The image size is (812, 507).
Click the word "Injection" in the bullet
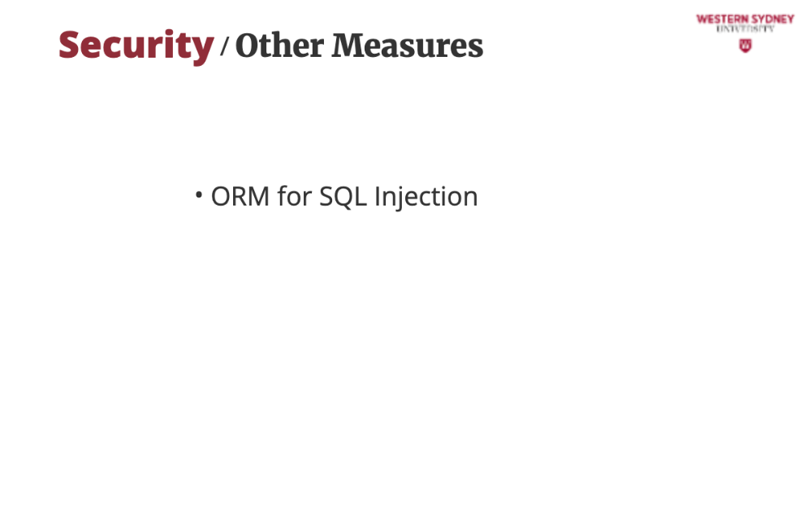coord(425,198)
